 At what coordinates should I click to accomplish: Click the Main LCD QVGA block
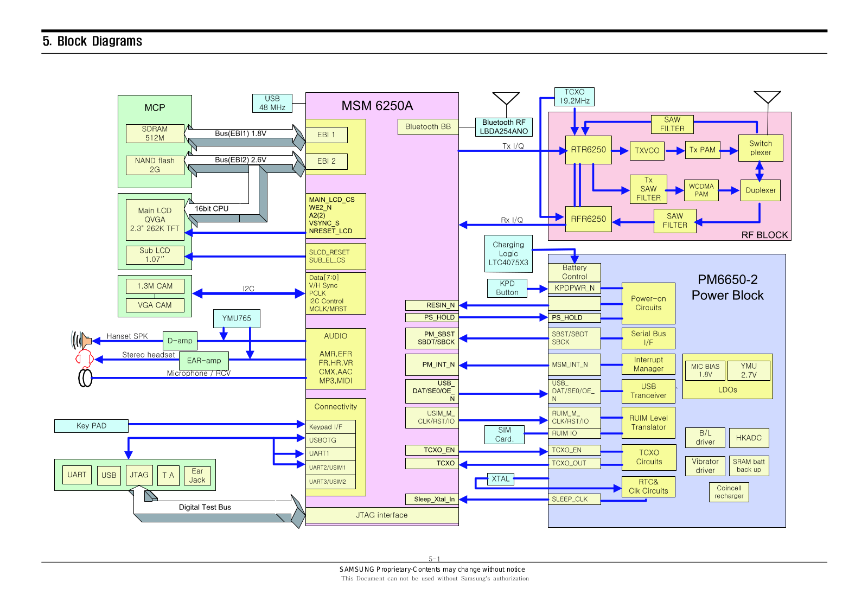click(155, 220)
